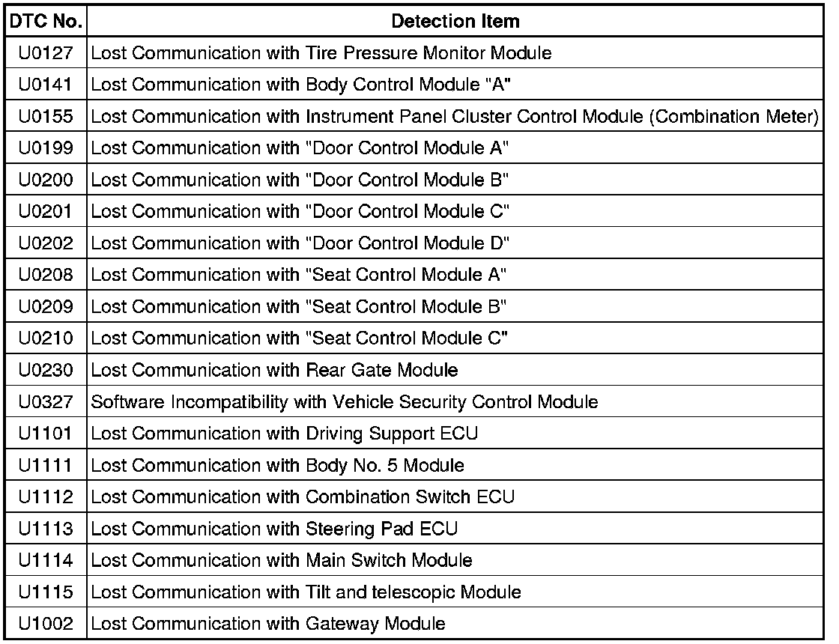Image resolution: width=839 pixels, height=644 pixels.
Task: Select DTC code U0202
Action: pos(46,243)
